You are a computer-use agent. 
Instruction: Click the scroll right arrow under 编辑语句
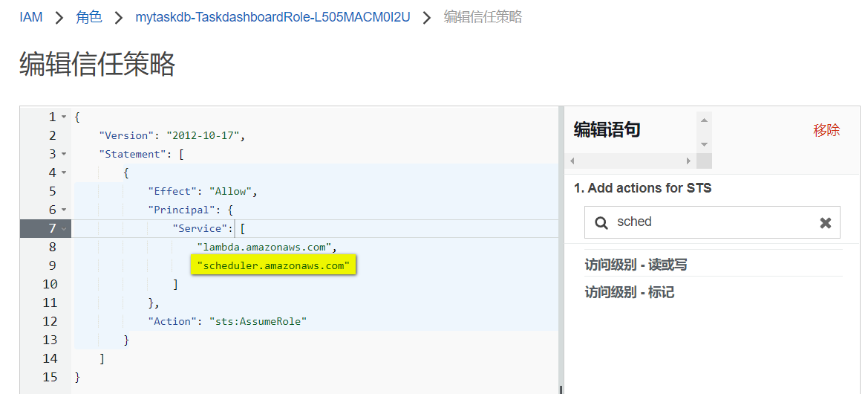click(x=689, y=161)
